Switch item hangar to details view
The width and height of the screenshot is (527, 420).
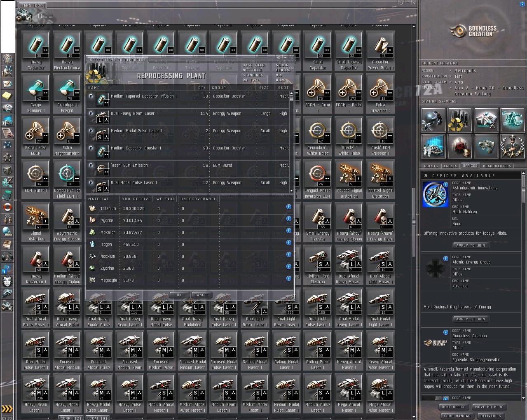point(45,16)
